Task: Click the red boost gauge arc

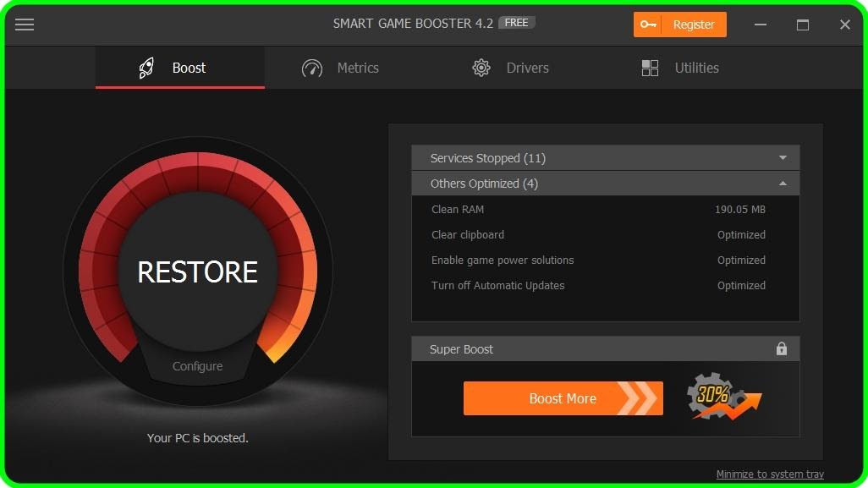Action: point(198,172)
